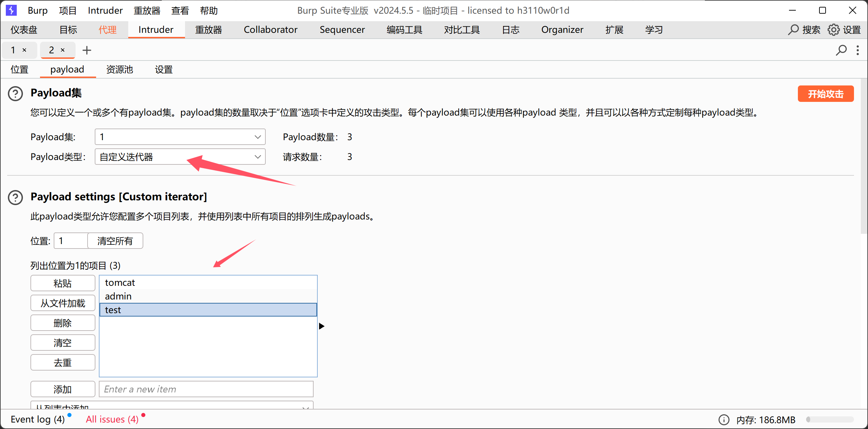Expand the Payload类型 dropdown 自定义迭代器
Viewport: 868px width, 429px height.
coord(180,157)
